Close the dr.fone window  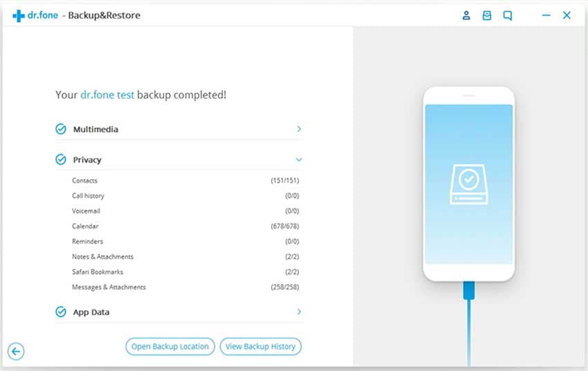tap(567, 15)
